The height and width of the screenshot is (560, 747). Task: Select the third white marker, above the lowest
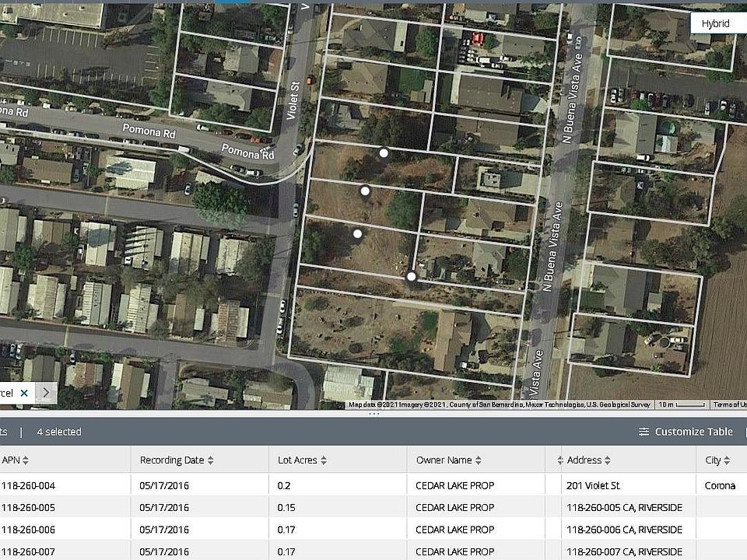358,233
